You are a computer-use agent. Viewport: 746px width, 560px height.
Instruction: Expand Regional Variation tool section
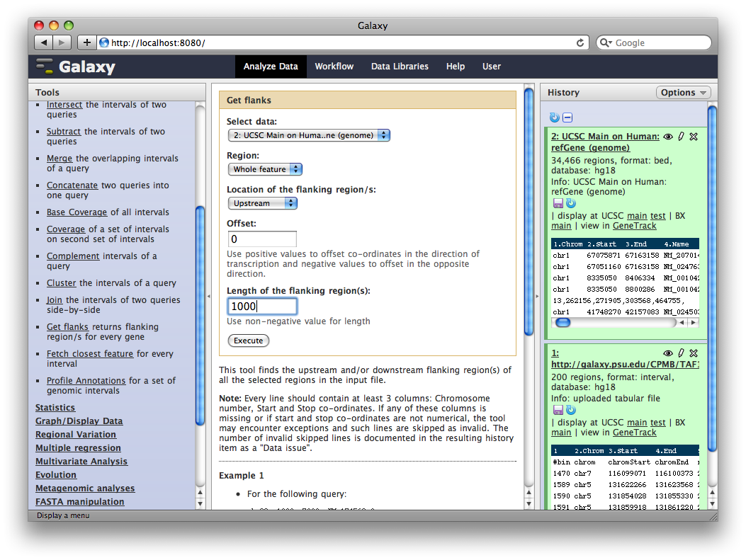click(x=76, y=435)
